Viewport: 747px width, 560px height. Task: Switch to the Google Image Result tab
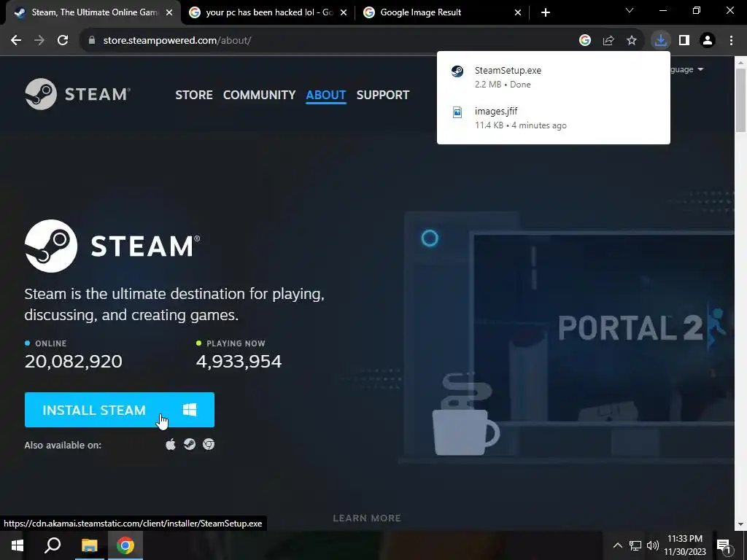[x=441, y=12]
